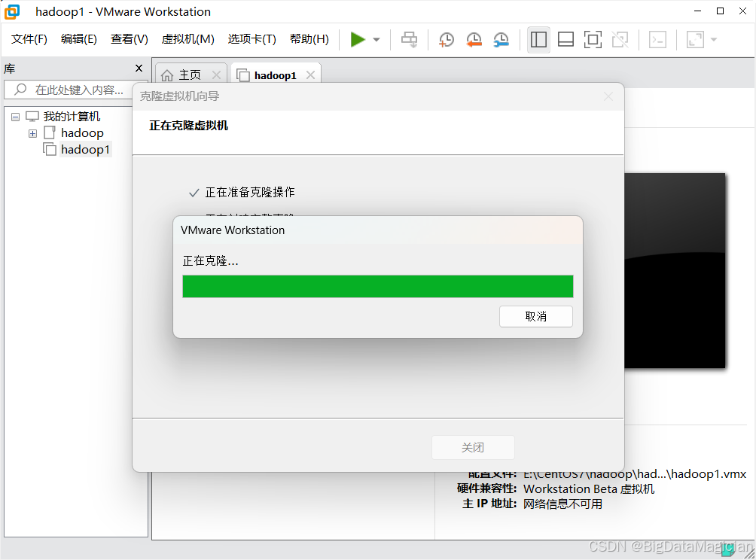Toggle the library sidebar view icon
Image resolution: width=756 pixels, height=560 pixels.
[538, 40]
